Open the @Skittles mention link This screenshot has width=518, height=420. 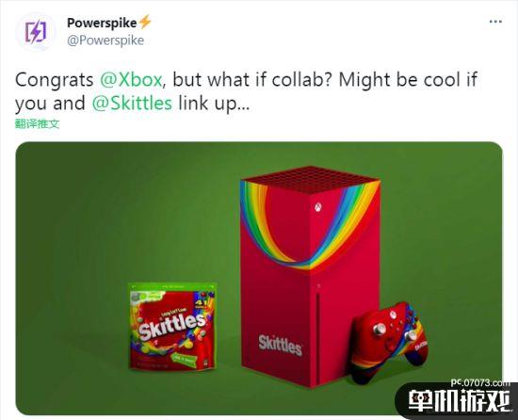tap(132, 104)
